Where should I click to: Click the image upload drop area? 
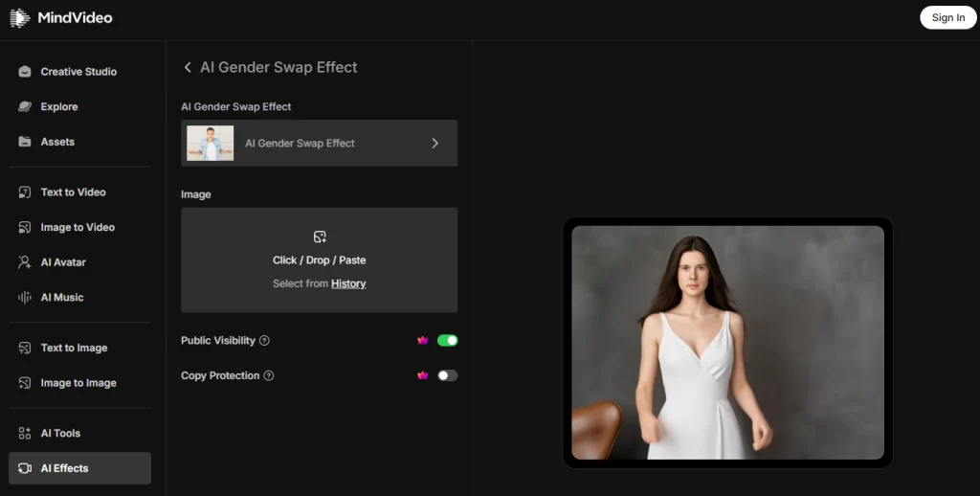tap(319, 249)
